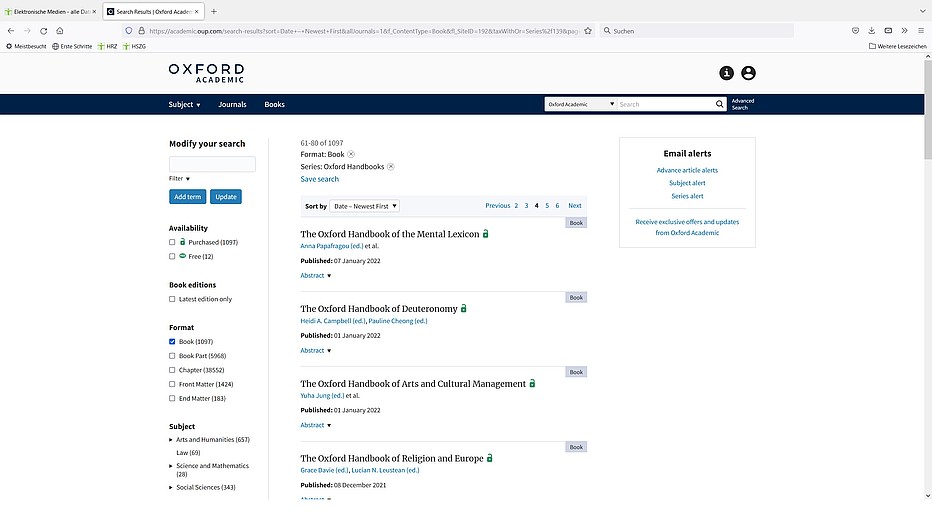932x524 pixels.
Task: Go to results page 5
Action: click(x=547, y=206)
